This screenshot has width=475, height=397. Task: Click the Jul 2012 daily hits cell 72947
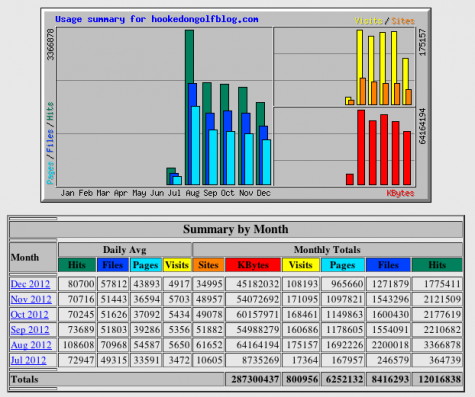click(x=77, y=360)
